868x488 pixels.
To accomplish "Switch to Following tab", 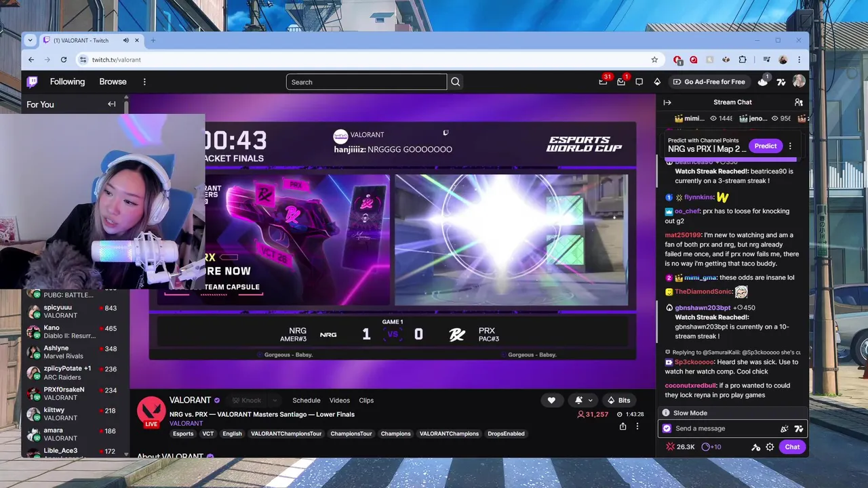I will [x=67, y=82].
